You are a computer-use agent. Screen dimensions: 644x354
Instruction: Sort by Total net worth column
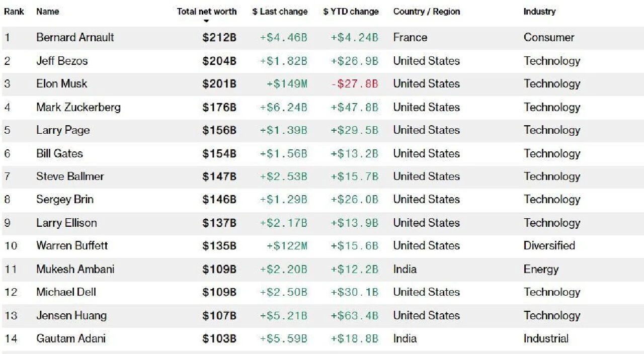click(x=206, y=12)
